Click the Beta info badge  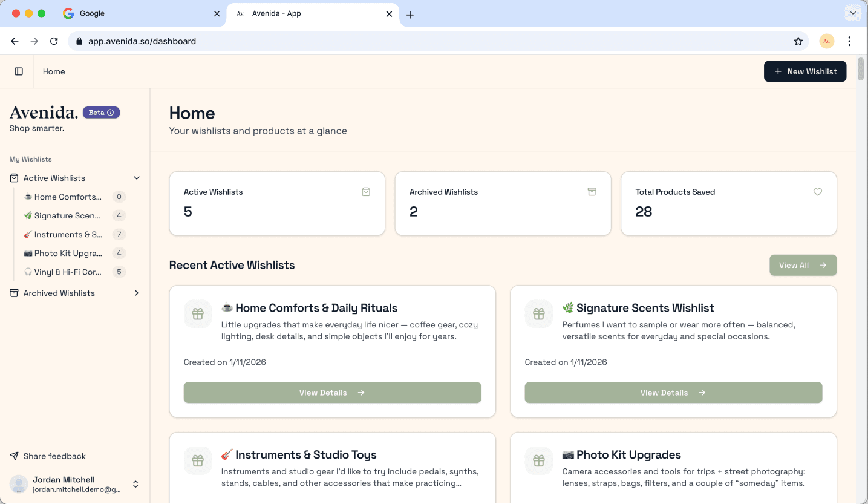[101, 113]
